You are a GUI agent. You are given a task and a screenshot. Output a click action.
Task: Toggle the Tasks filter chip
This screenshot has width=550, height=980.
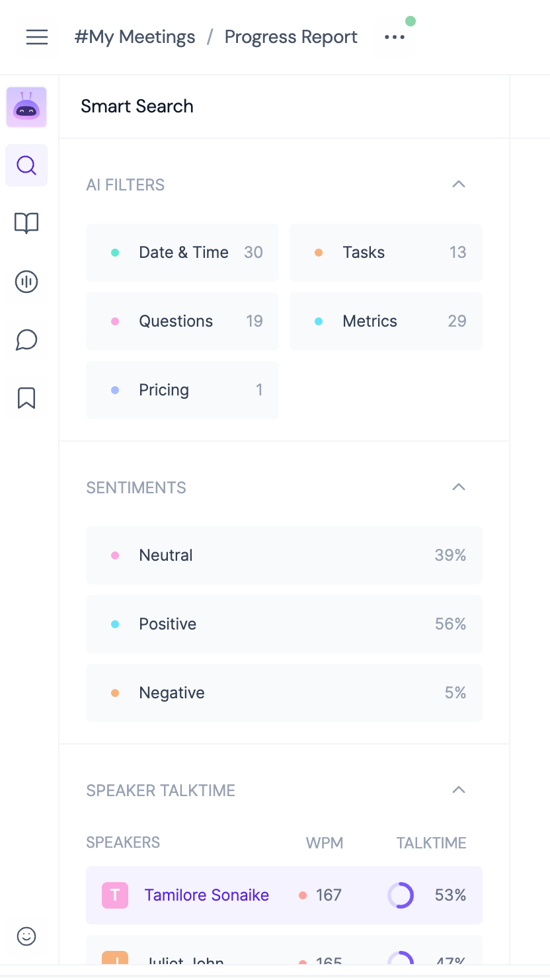pyautogui.click(x=385, y=253)
